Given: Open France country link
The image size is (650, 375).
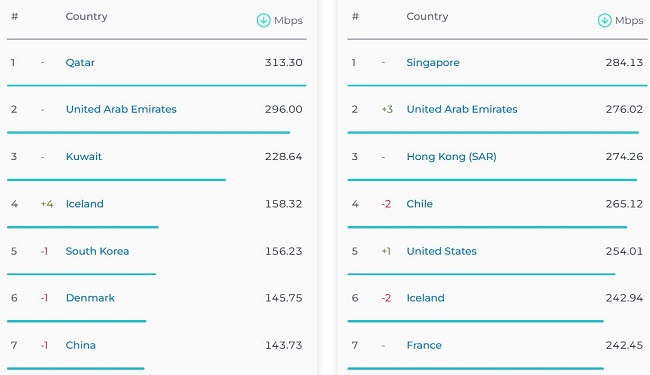Looking at the screenshot, I should 424,345.
